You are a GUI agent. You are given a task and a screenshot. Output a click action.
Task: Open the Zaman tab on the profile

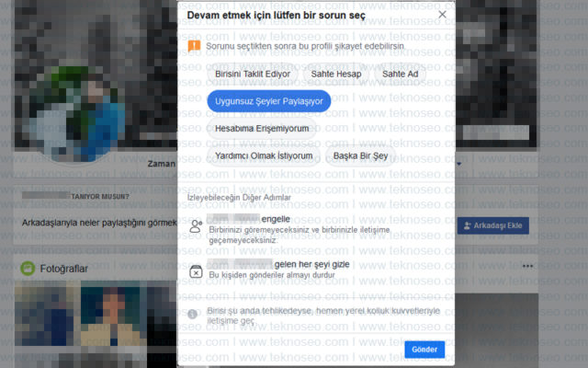point(162,164)
